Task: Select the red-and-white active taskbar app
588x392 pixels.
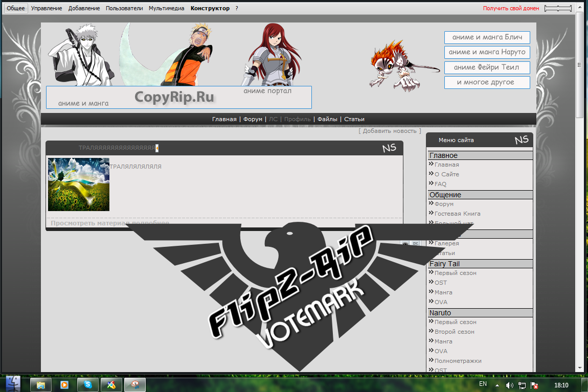Action: tap(135, 385)
